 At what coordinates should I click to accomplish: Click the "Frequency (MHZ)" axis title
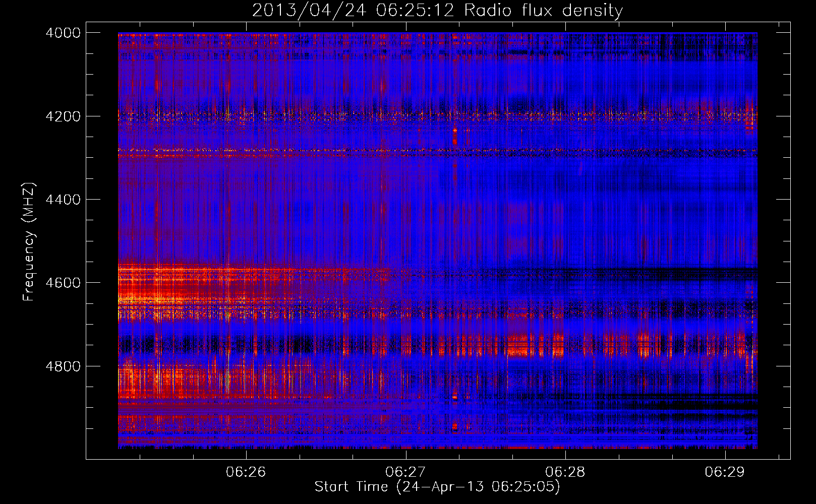[x=29, y=242]
